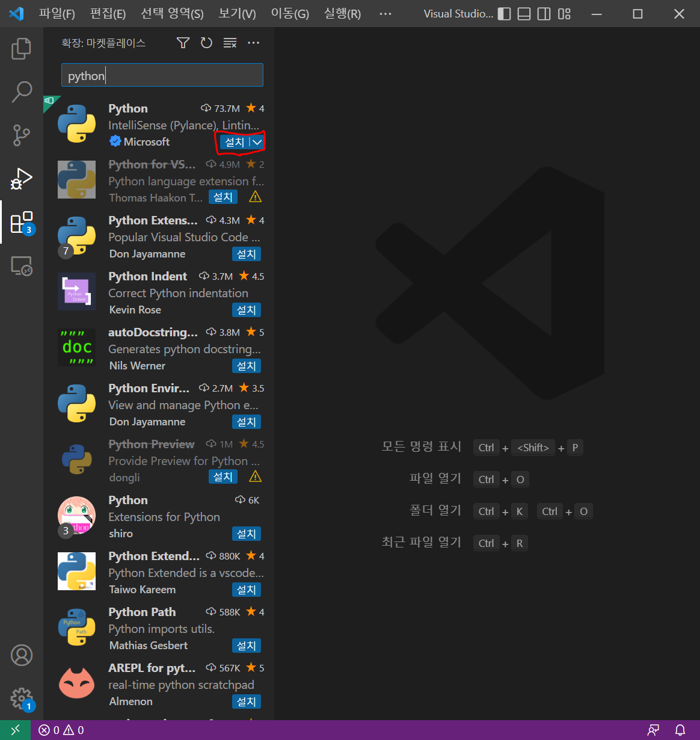Click the 최근 파일 열기 shortcut hint

tap(422, 542)
